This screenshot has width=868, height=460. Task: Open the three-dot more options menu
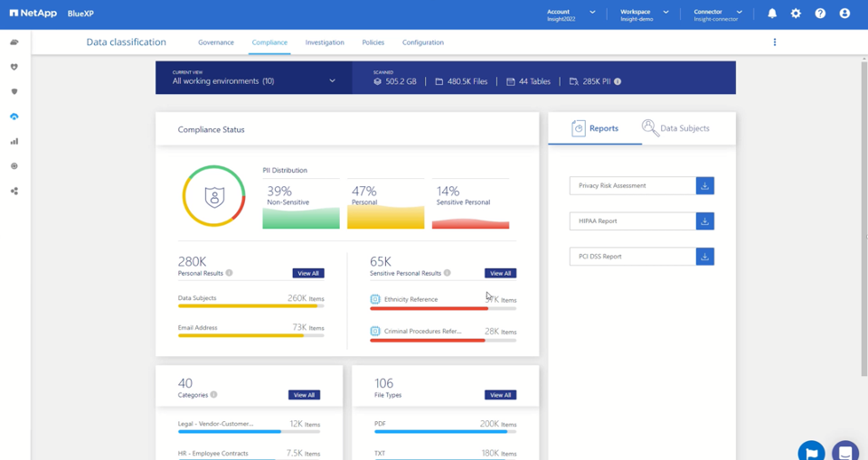pyautogui.click(x=775, y=42)
